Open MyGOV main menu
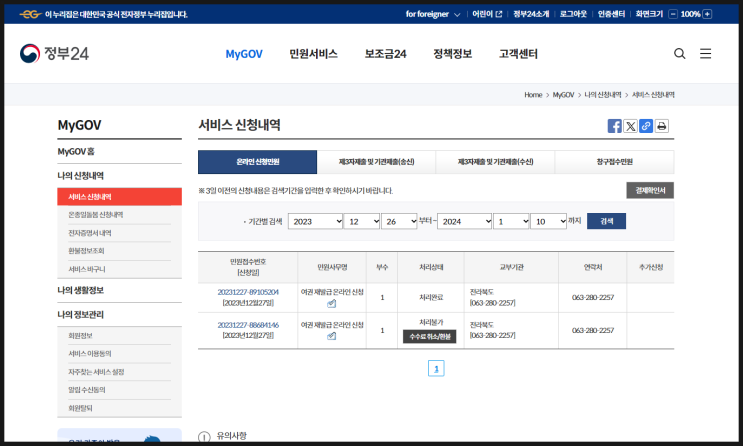This screenshot has width=743, height=446. 244,54
